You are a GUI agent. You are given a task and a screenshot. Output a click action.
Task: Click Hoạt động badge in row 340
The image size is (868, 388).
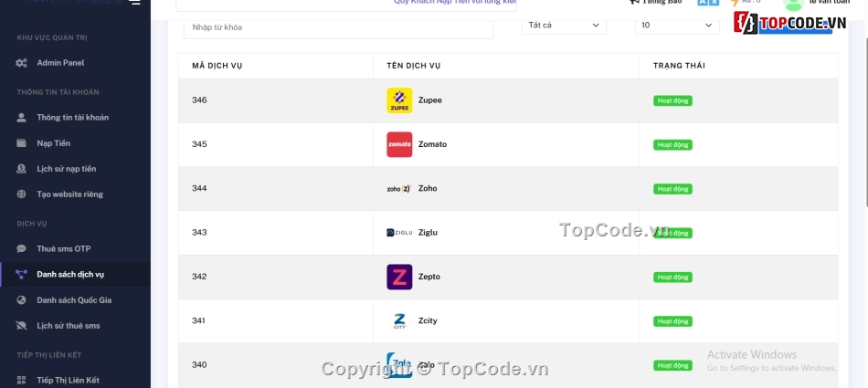(672, 365)
